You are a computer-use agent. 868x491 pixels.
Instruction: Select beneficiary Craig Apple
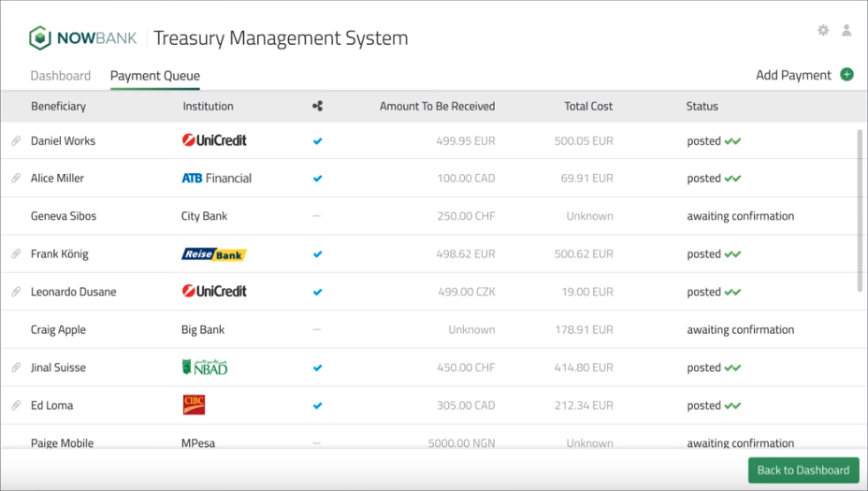click(58, 330)
